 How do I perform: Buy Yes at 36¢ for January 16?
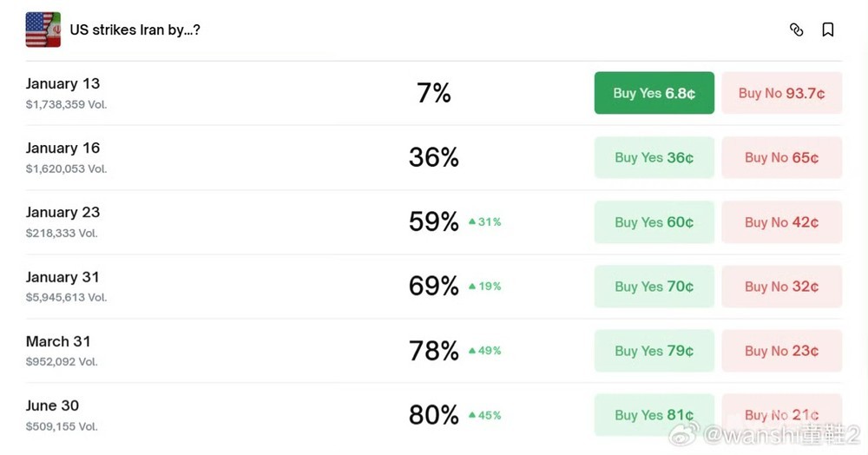[654, 157]
